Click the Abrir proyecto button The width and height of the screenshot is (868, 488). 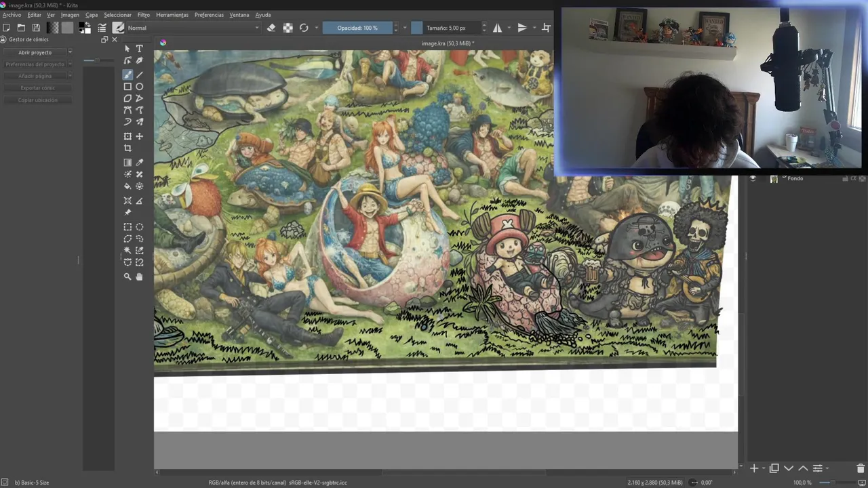coord(35,52)
